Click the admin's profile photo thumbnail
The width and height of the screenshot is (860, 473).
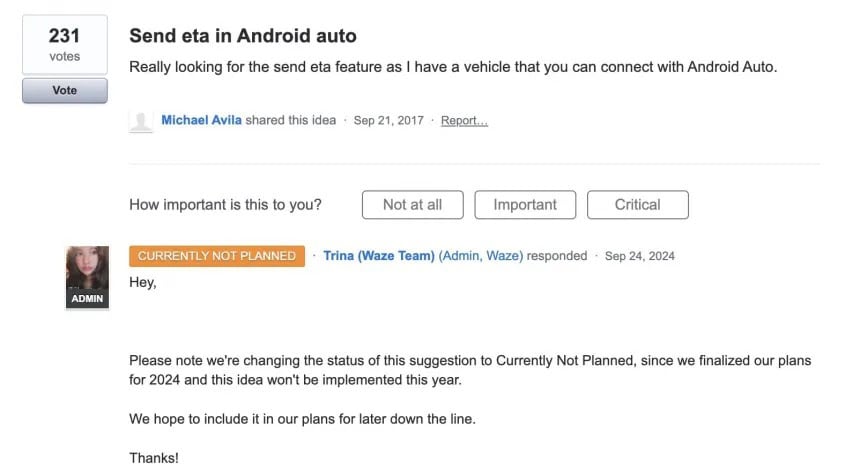(x=87, y=268)
